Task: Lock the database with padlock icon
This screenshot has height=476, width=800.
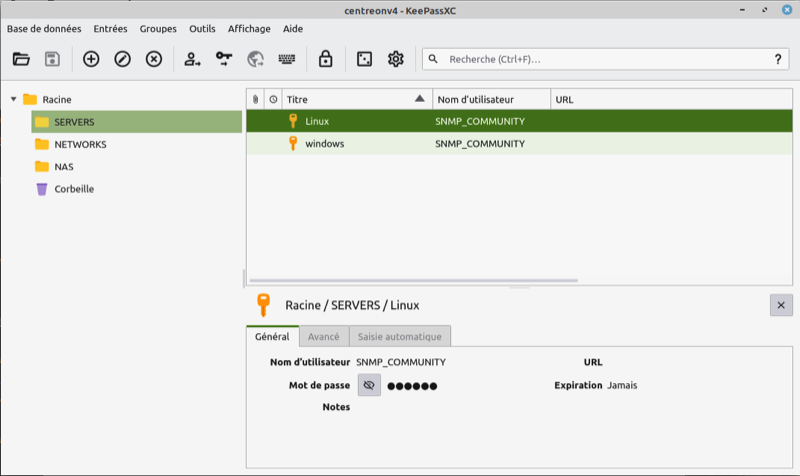Action: pos(325,59)
